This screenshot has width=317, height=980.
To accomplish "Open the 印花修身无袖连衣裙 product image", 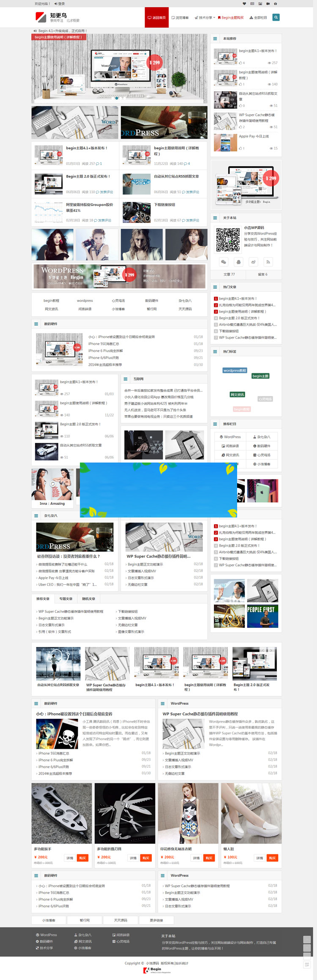I will pyautogui.click(x=188, y=813).
